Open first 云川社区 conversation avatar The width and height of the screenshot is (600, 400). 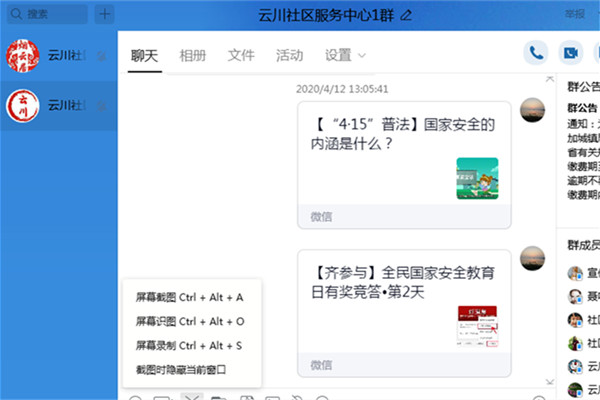coord(24,55)
